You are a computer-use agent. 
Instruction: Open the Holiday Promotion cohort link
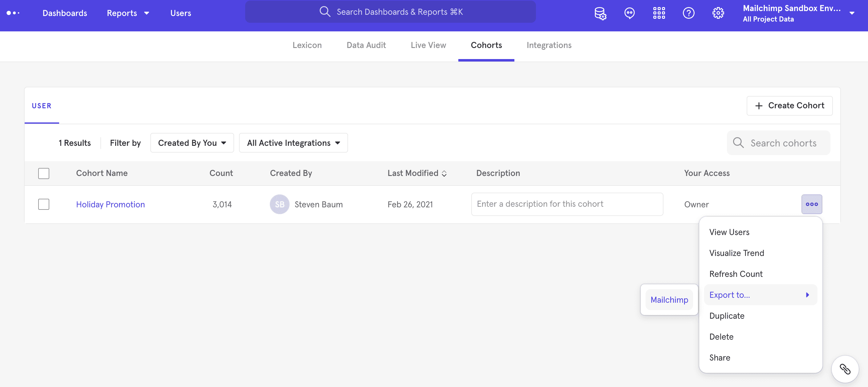click(110, 204)
